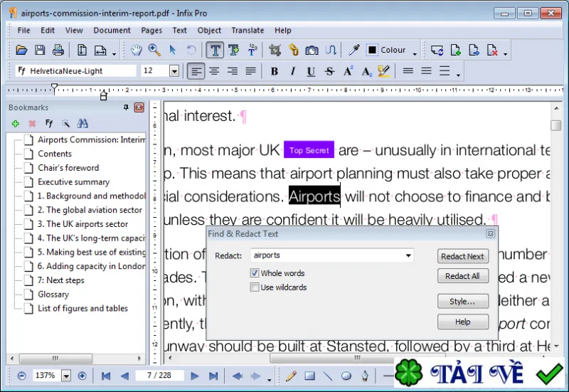Enable the Use wildcards checkbox
Viewport: 569px width, 392px height.
pos(255,287)
